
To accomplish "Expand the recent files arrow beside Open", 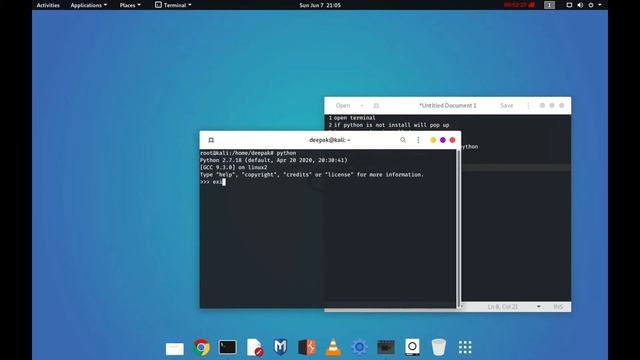I will (x=362, y=105).
